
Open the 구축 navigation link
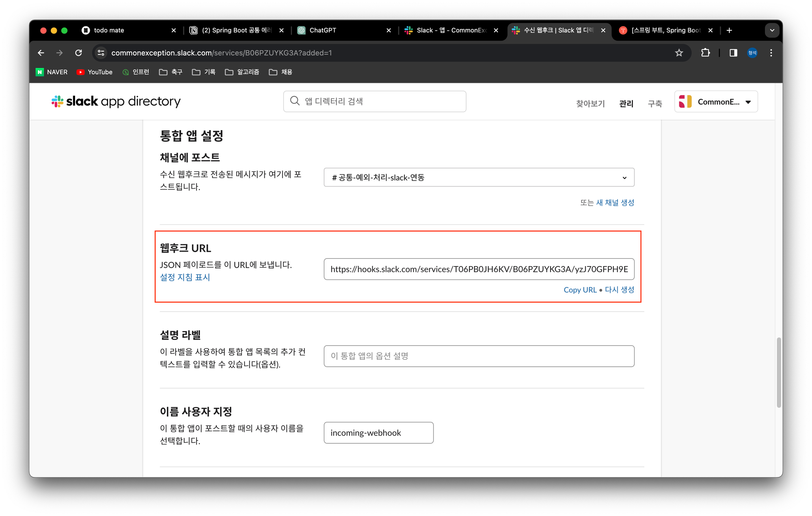pos(655,104)
